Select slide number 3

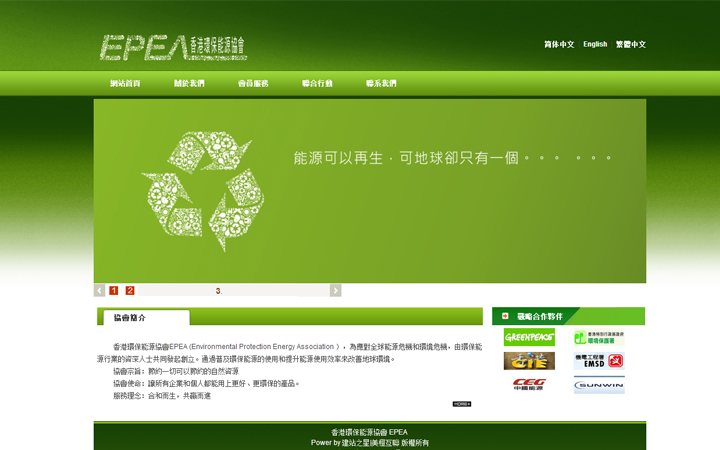point(219,291)
